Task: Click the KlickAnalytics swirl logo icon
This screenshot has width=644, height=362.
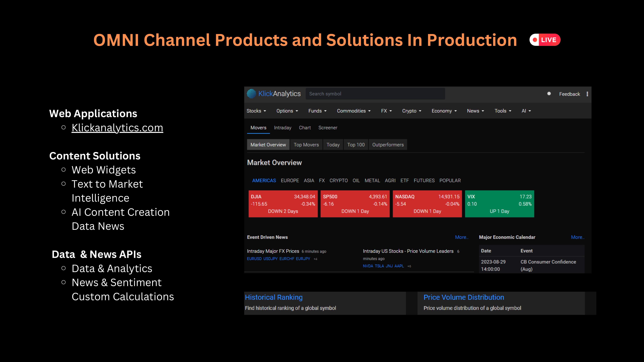Action: 251,94
